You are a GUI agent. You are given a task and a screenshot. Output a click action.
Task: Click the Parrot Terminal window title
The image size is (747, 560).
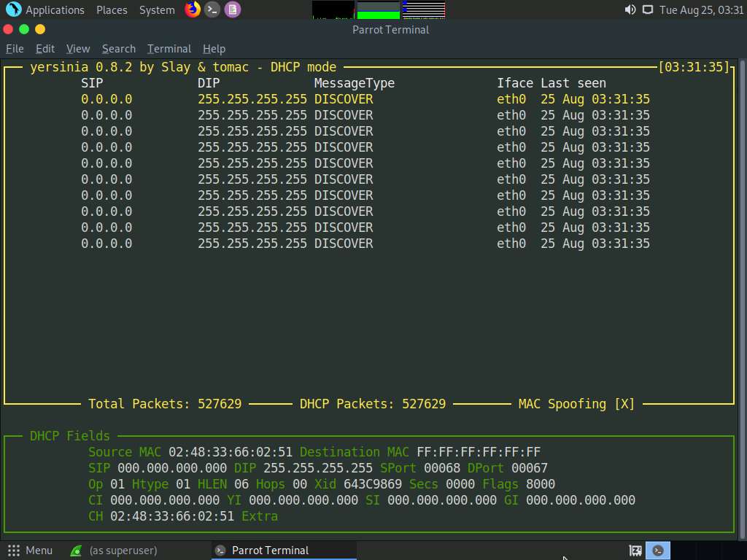(x=391, y=29)
